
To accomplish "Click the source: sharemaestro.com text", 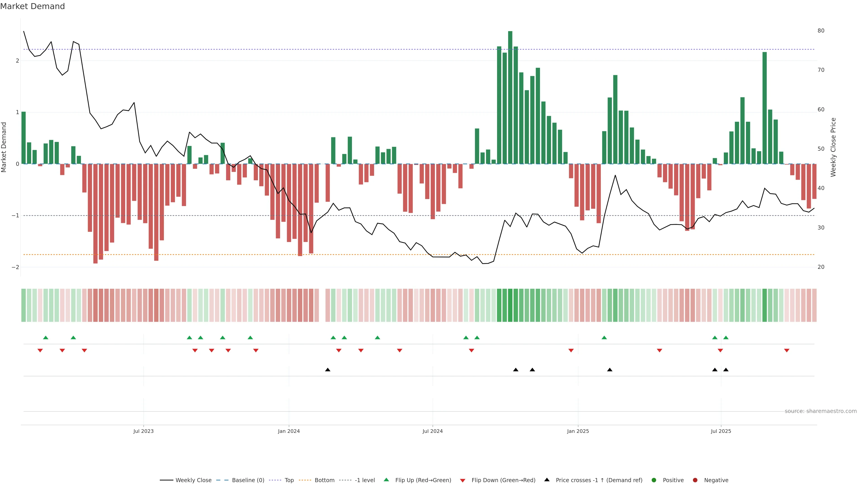I will (821, 411).
